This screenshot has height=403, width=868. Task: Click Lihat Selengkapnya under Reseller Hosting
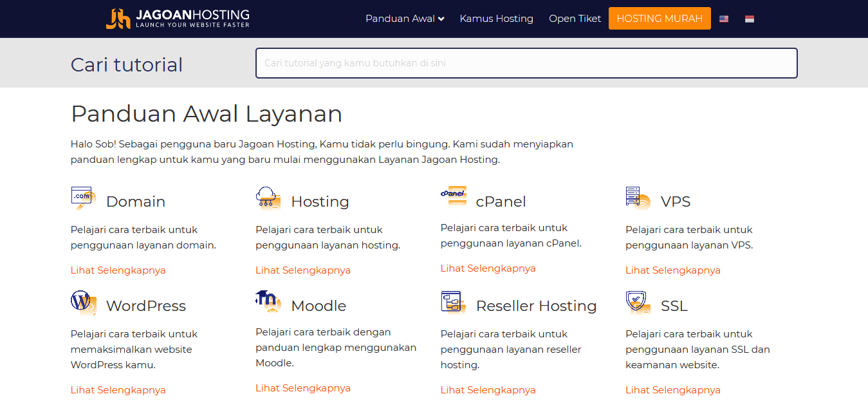[x=488, y=390]
